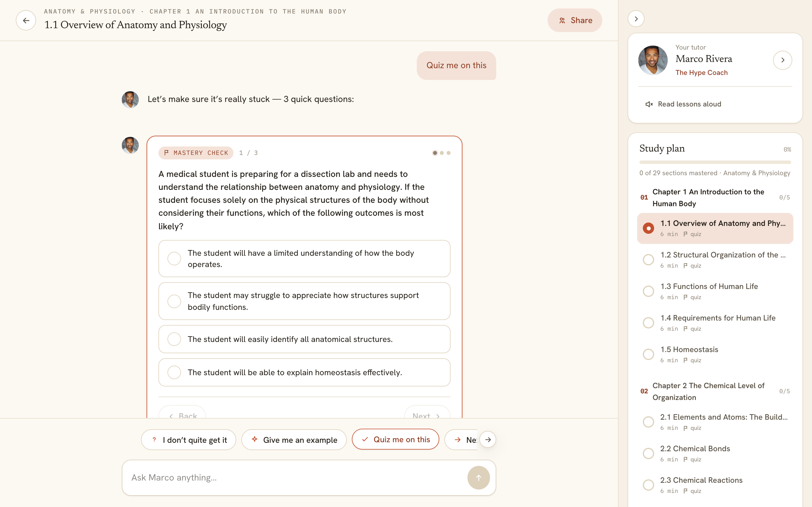This screenshot has height=507, width=812.
Task: Choose the Give me an example suggestion
Action: coord(294,440)
